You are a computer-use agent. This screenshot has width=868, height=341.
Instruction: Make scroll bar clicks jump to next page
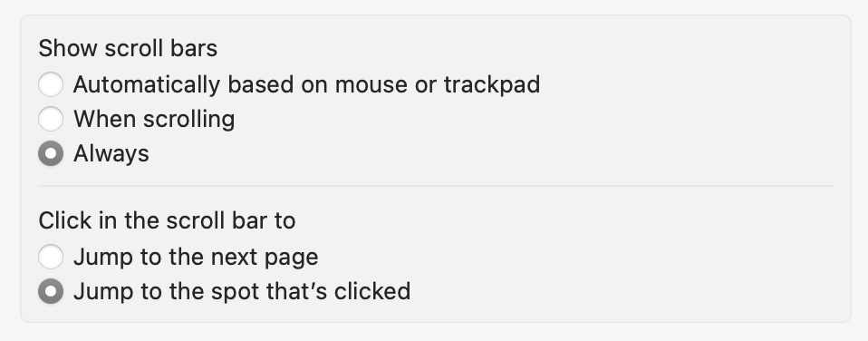coord(51,257)
